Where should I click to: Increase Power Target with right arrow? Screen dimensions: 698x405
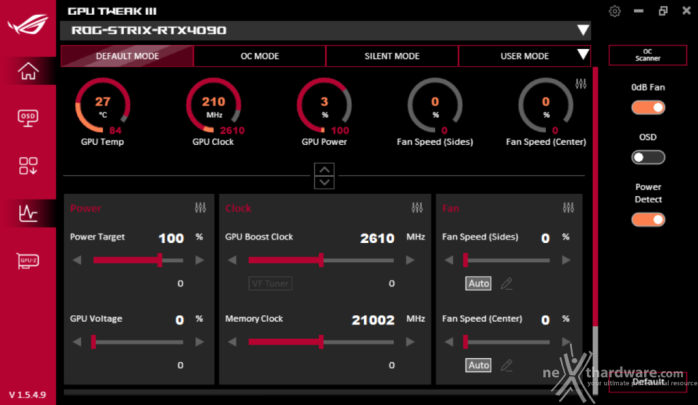point(200,260)
